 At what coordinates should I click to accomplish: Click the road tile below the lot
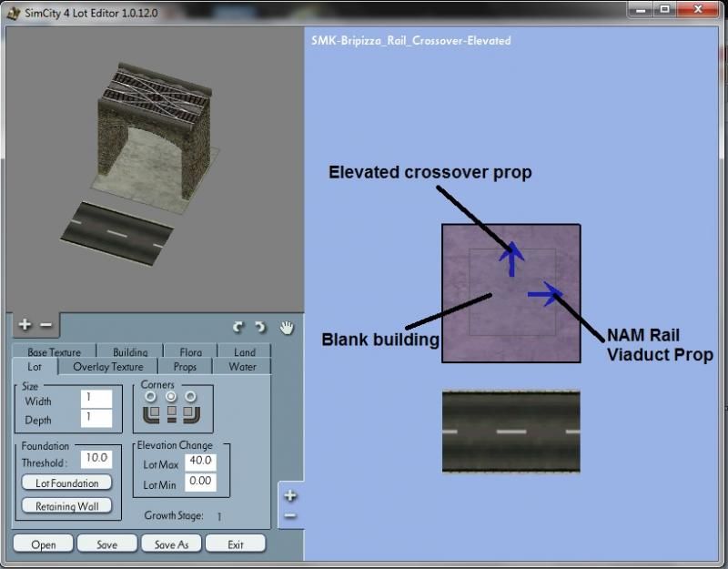[511, 432]
